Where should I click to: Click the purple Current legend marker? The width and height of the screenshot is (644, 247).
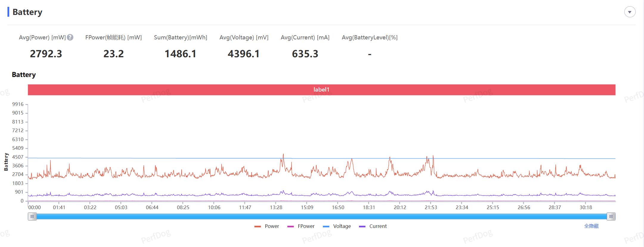(x=362, y=226)
